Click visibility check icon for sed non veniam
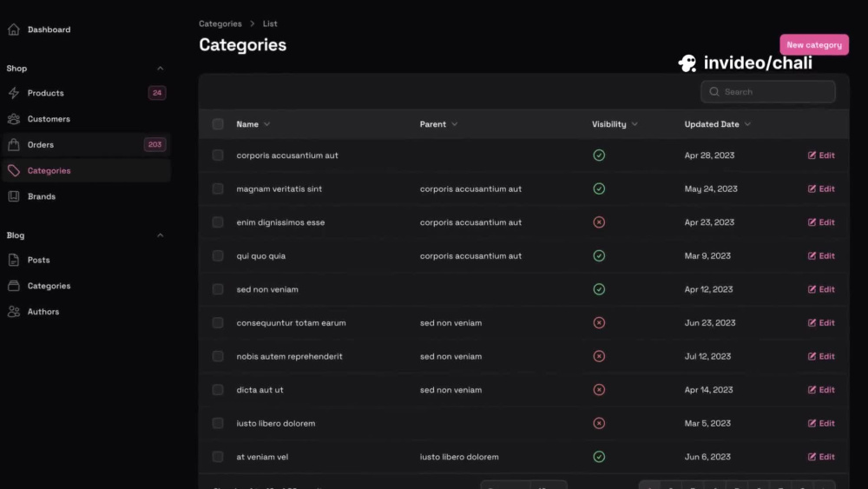 (x=599, y=289)
